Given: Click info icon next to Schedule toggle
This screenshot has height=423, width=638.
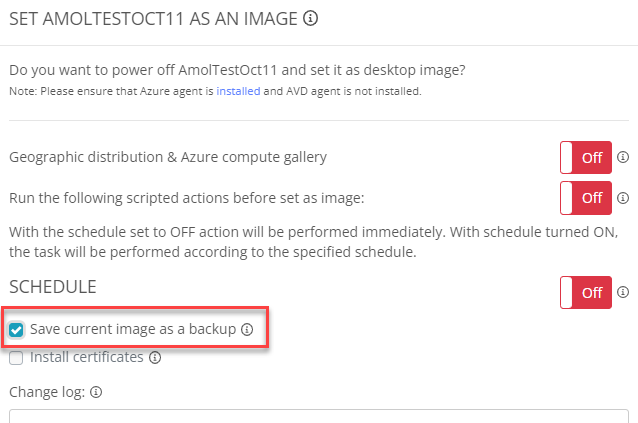Looking at the screenshot, I should 623,292.
